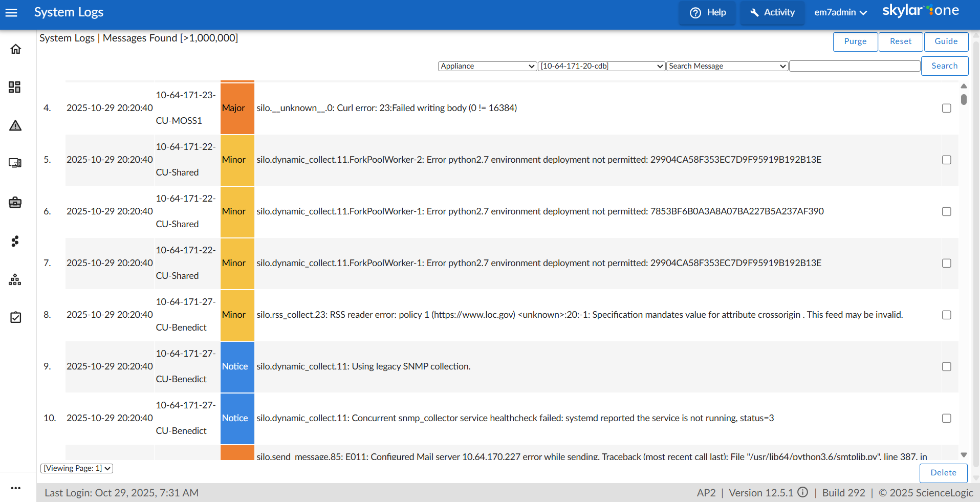Viewport: 980px width, 502px height.
Task: Open the Viewing Page selector
Action: point(77,468)
